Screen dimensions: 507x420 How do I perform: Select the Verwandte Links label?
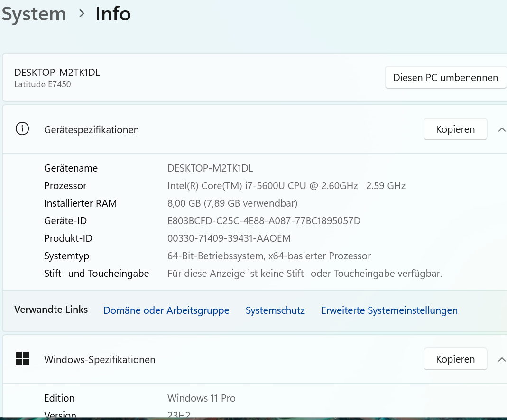[x=51, y=310]
